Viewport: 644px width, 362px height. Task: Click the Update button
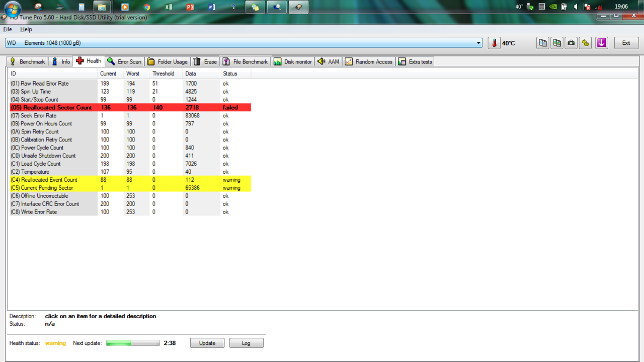pos(207,343)
